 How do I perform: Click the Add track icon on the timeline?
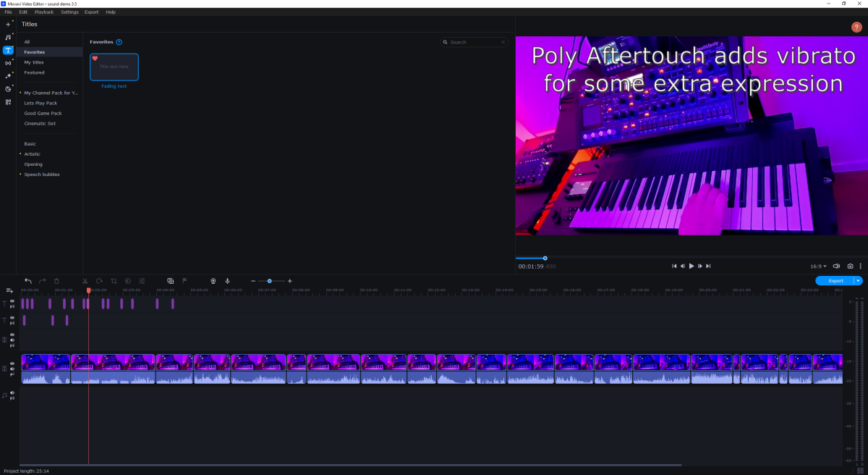click(x=9, y=290)
